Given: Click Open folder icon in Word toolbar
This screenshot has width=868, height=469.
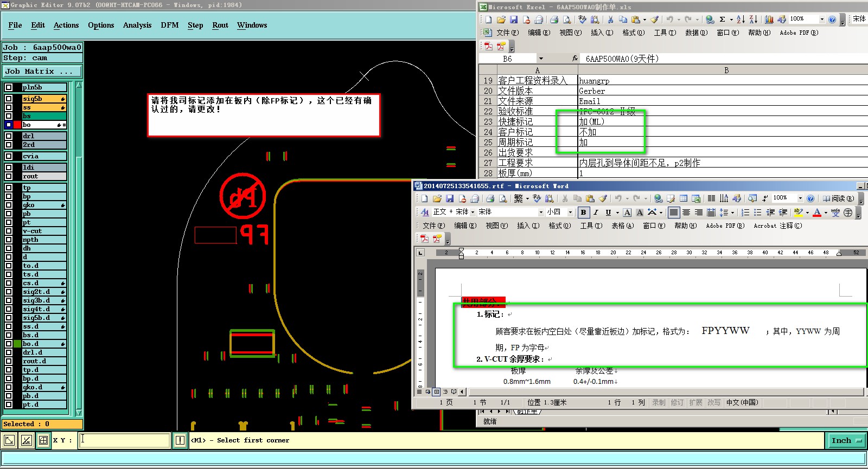Looking at the screenshot, I should click(437, 198).
